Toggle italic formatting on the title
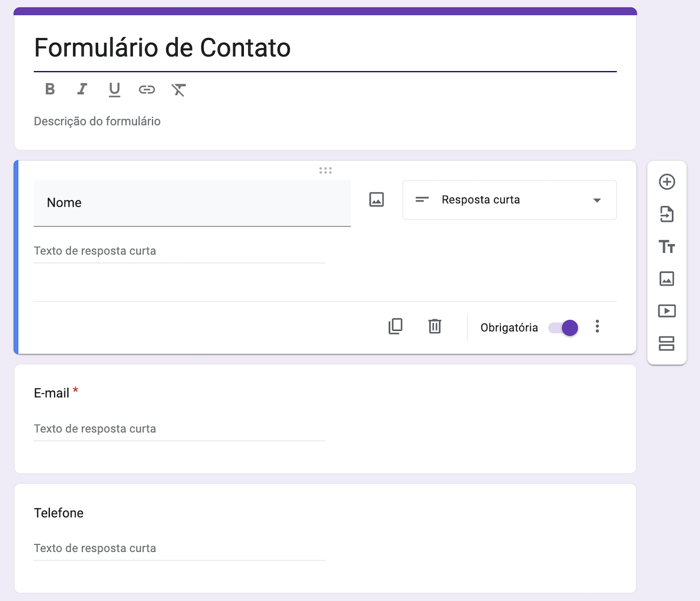The width and height of the screenshot is (700, 601). [82, 89]
